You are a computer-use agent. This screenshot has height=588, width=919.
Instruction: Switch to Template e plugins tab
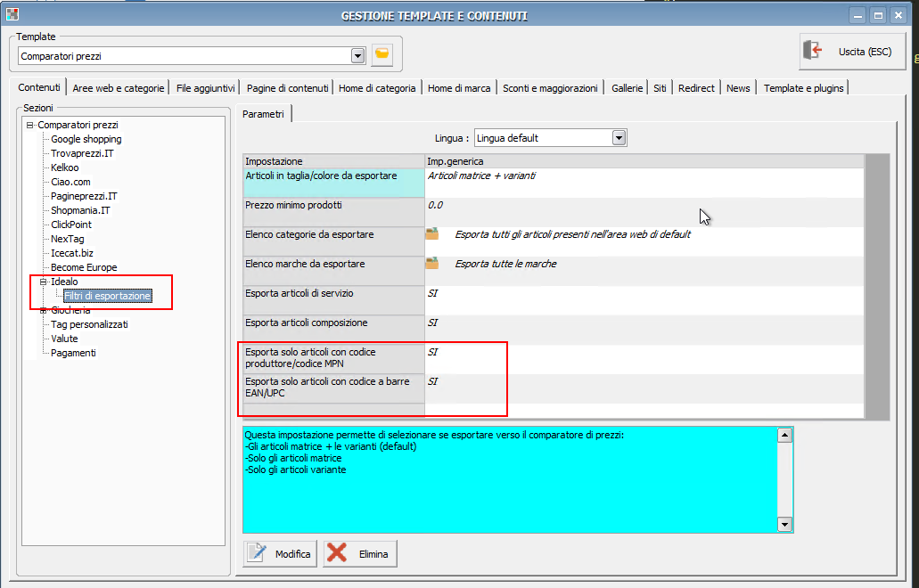pyautogui.click(x=803, y=88)
